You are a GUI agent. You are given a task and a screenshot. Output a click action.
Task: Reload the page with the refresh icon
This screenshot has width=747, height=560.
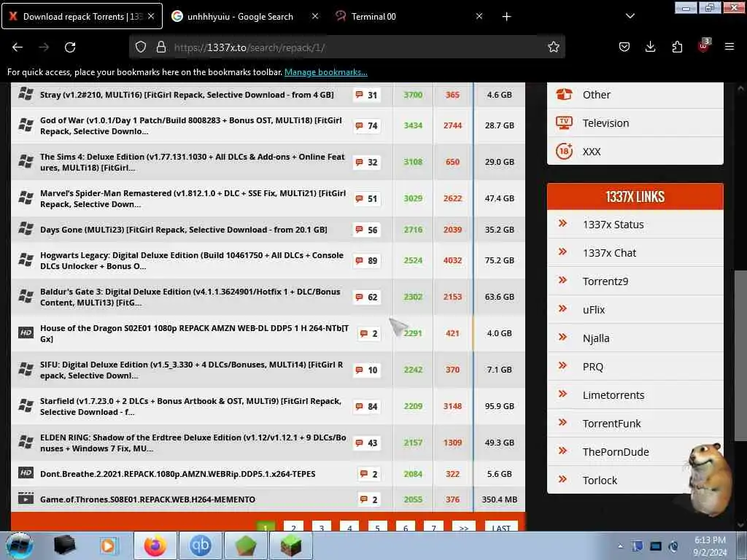[70, 47]
